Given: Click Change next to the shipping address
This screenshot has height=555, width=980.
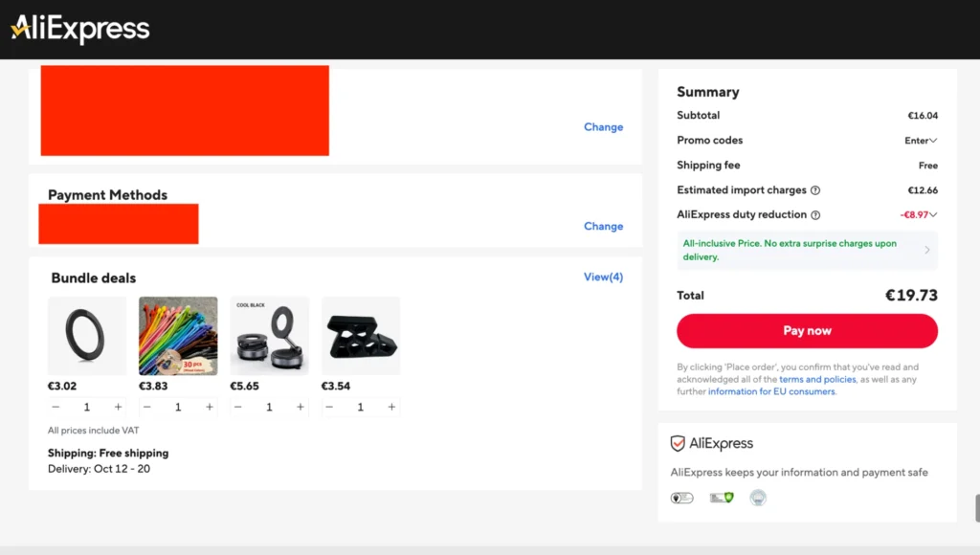Looking at the screenshot, I should point(603,127).
